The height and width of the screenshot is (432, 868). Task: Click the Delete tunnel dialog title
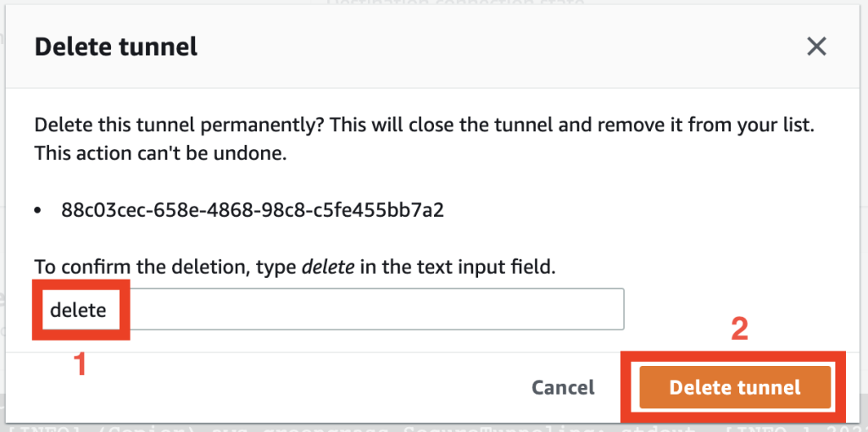point(116,47)
